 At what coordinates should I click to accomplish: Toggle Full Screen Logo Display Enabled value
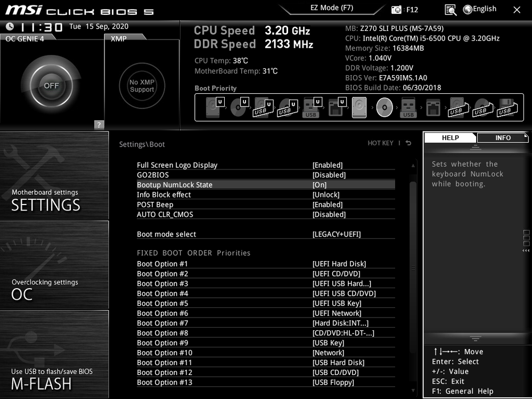pyautogui.click(x=328, y=165)
